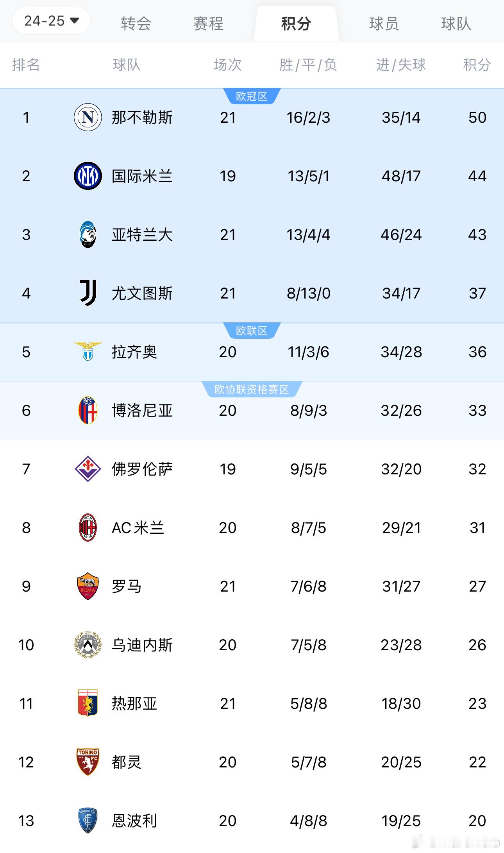Tap the Torino bull crest
Image resolution: width=504 pixels, height=853 pixels.
point(88,762)
